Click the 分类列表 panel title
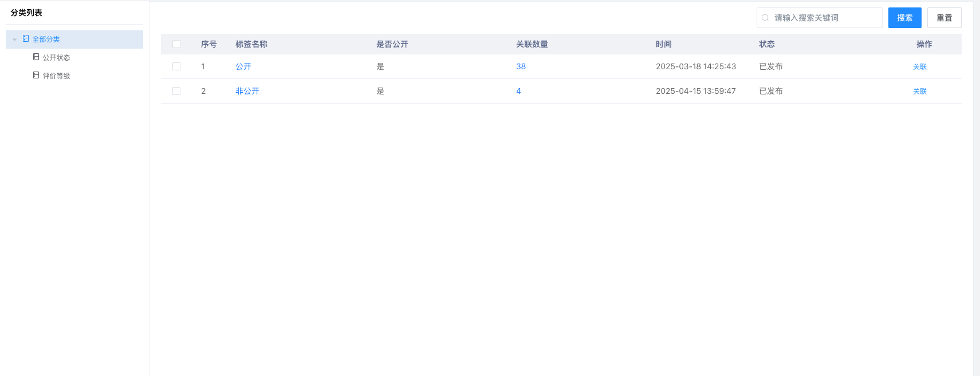Image resolution: width=980 pixels, height=376 pixels. tap(26, 13)
